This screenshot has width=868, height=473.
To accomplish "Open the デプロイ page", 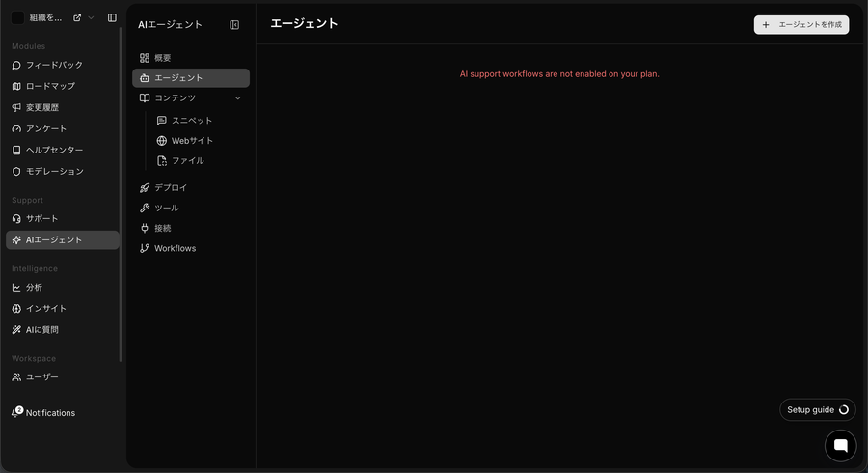I will [190, 188].
